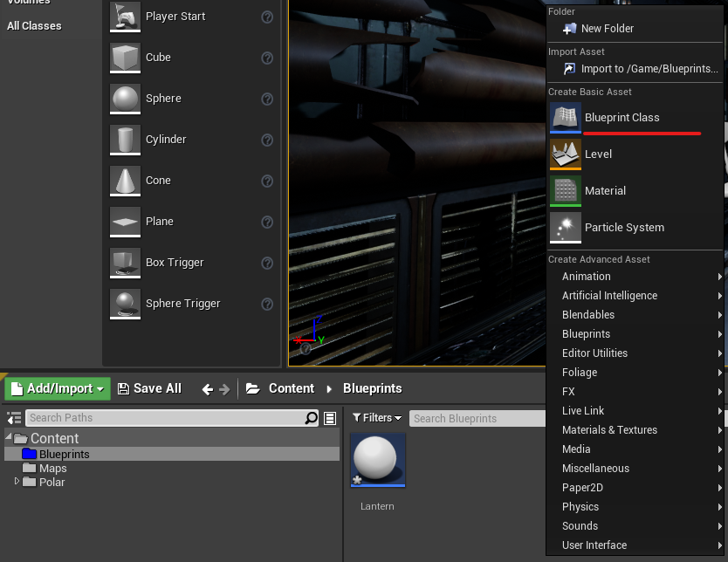Open help for Cylinder
Image resolution: width=728 pixels, height=562 pixels.
coord(267,140)
